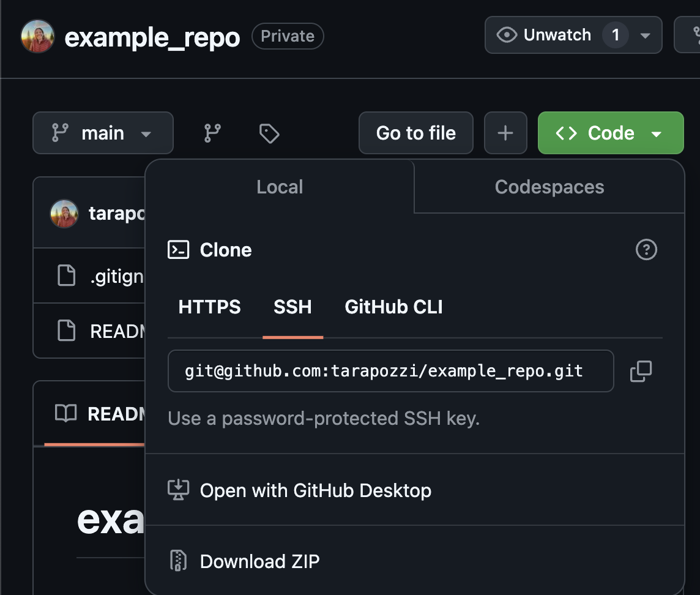Click the terminal icon beside Clone
This screenshot has height=595, width=700.
(x=178, y=250)
